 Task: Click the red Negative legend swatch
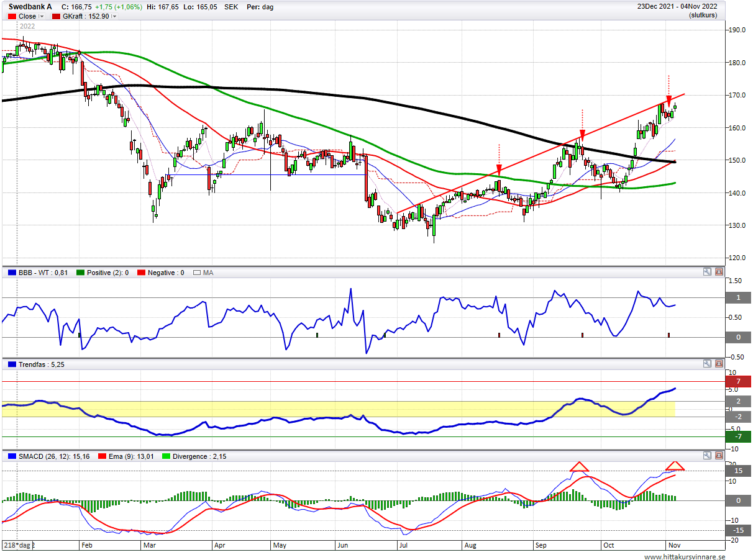click(141, 273)
